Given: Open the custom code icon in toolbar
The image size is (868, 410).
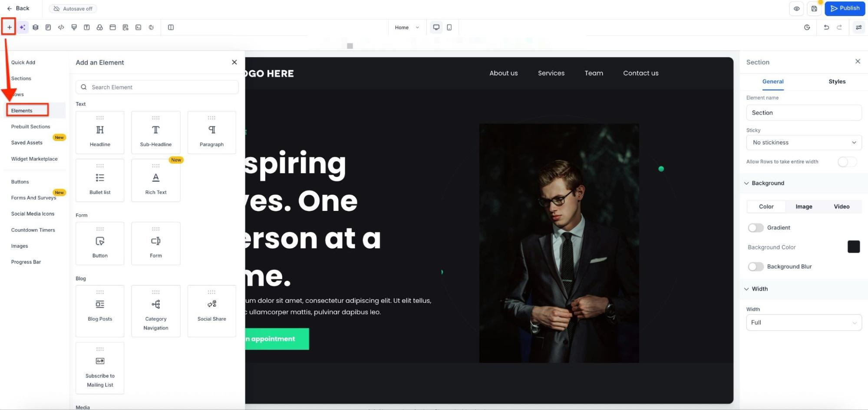Looking at the screenshot, I should pos(61,27).
